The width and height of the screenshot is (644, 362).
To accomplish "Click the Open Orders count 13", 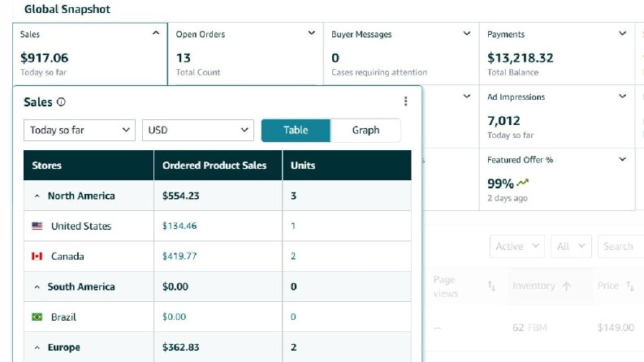I will pyautogui.click(x=184, y=58).
